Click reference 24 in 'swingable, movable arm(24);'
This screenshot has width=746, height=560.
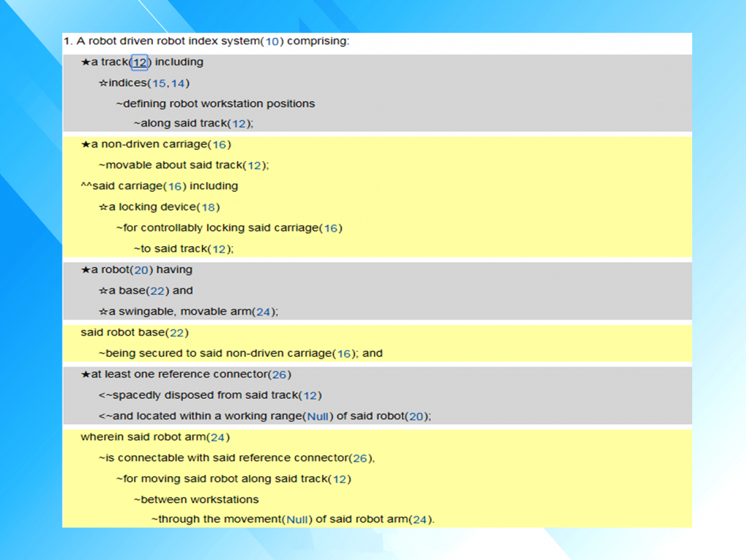pyautogui.click(x=263, y=312)
